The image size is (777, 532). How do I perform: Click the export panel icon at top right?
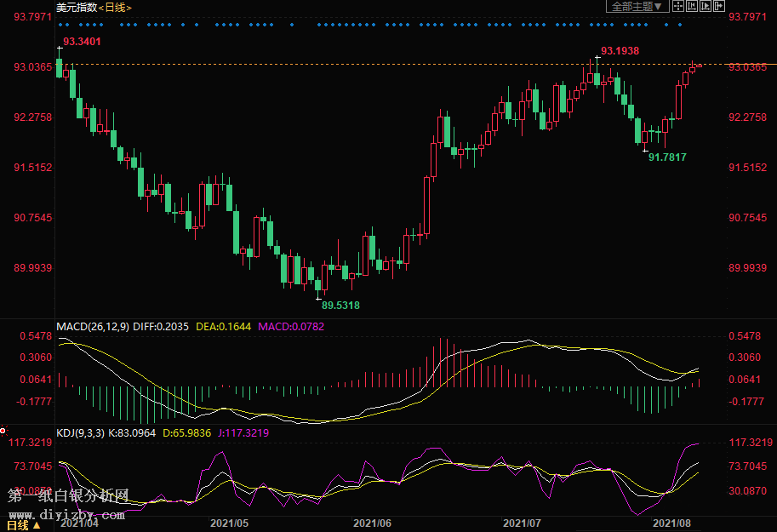point(720,7)
